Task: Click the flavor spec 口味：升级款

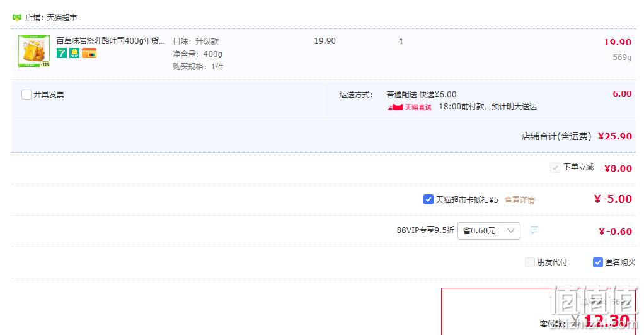Action: pos(196,42)
